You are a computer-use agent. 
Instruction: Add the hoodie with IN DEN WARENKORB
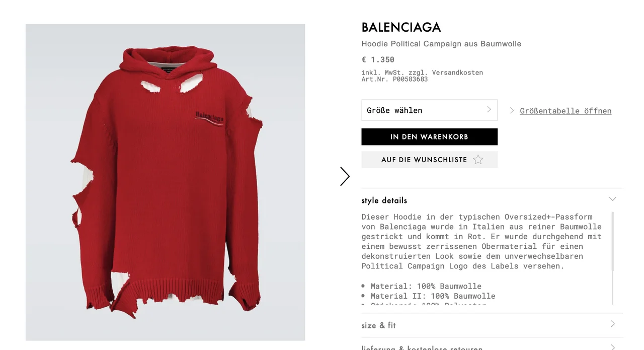[429, 136]
